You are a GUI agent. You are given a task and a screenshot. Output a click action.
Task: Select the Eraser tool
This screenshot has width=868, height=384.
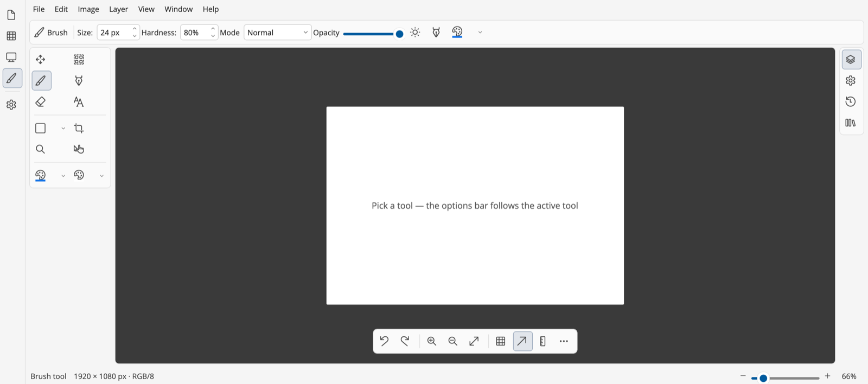point(41,102)
